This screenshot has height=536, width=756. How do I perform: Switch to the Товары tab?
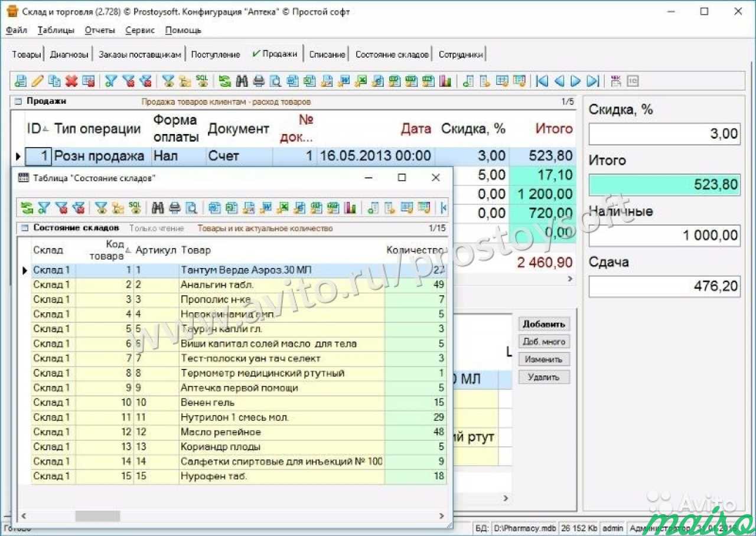click(27, 54)
